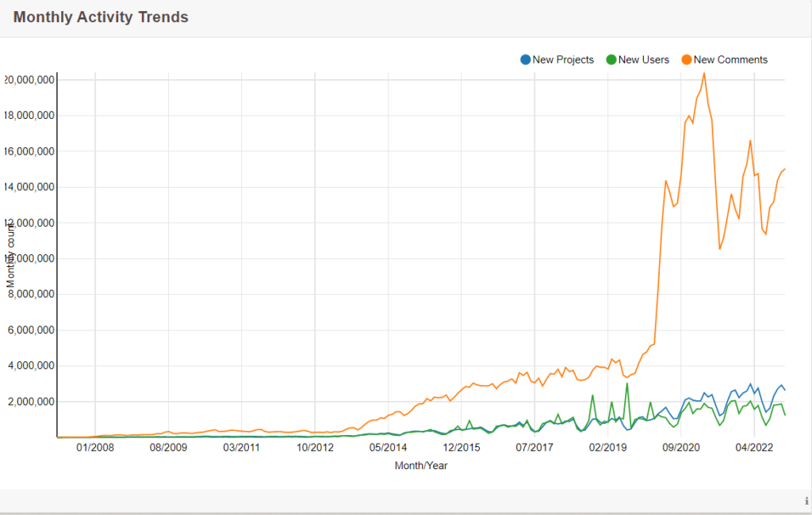Click the orange New Comments legend dot
812x515 pixels.
click(x=687, y=59)
